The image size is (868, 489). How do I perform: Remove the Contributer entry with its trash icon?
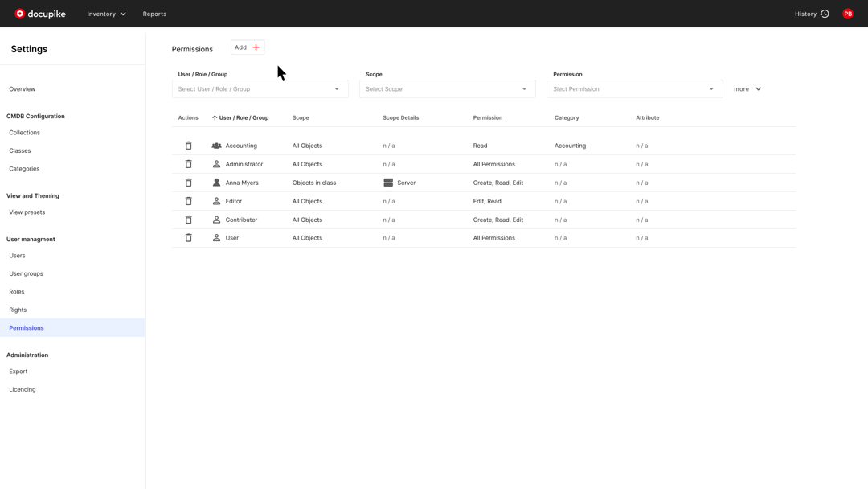(189, 220)
